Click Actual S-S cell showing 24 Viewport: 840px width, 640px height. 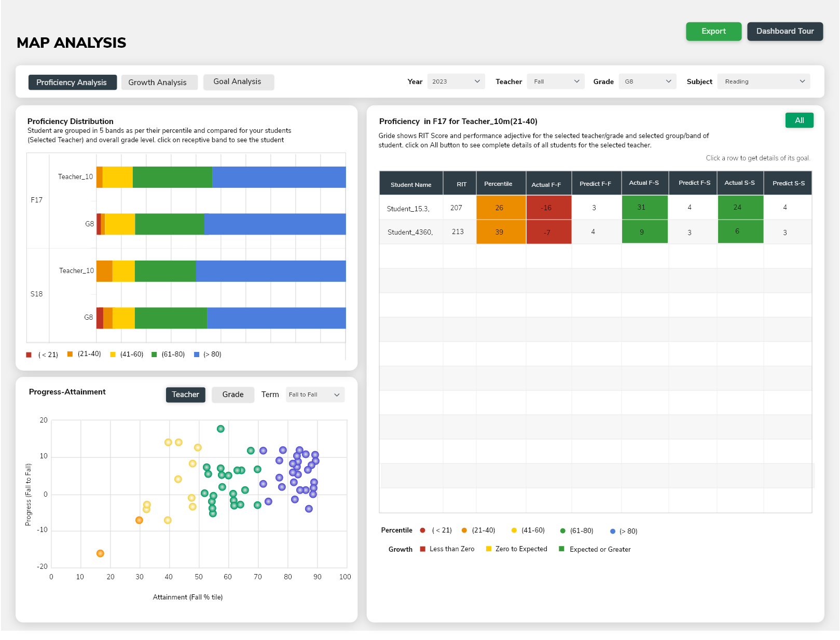pos(740,207)
